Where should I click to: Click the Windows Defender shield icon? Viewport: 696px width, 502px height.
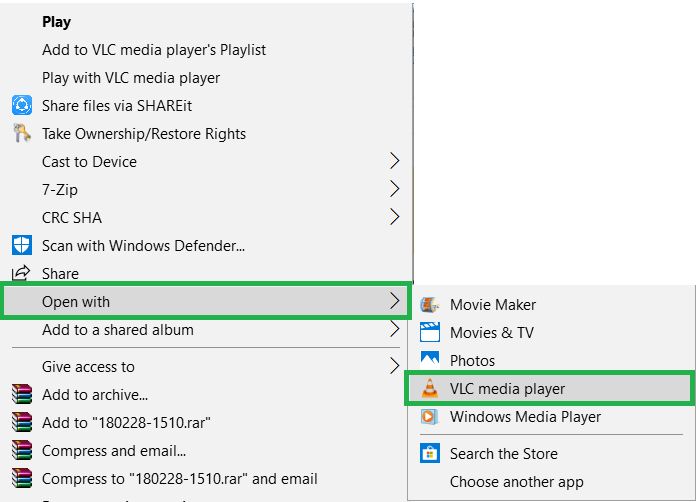coord(22,245)
